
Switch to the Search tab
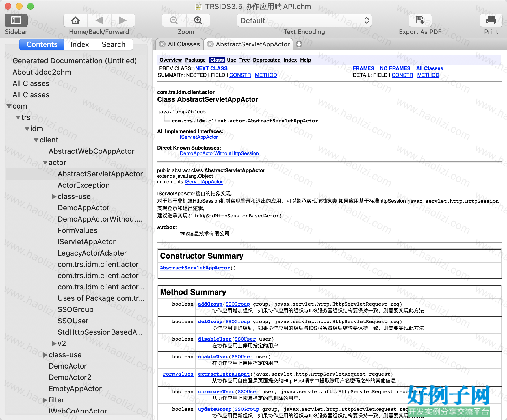tap(114, 44)
